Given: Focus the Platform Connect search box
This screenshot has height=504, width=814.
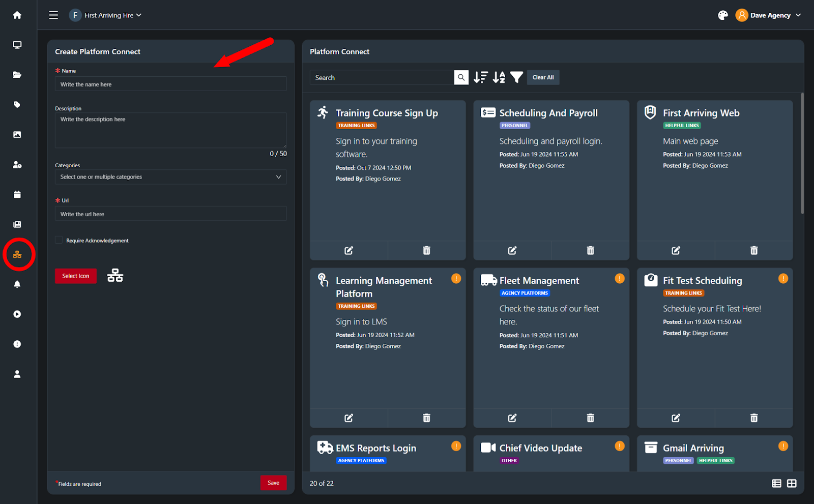Looking at the screenshot, I should coord(382,77).
